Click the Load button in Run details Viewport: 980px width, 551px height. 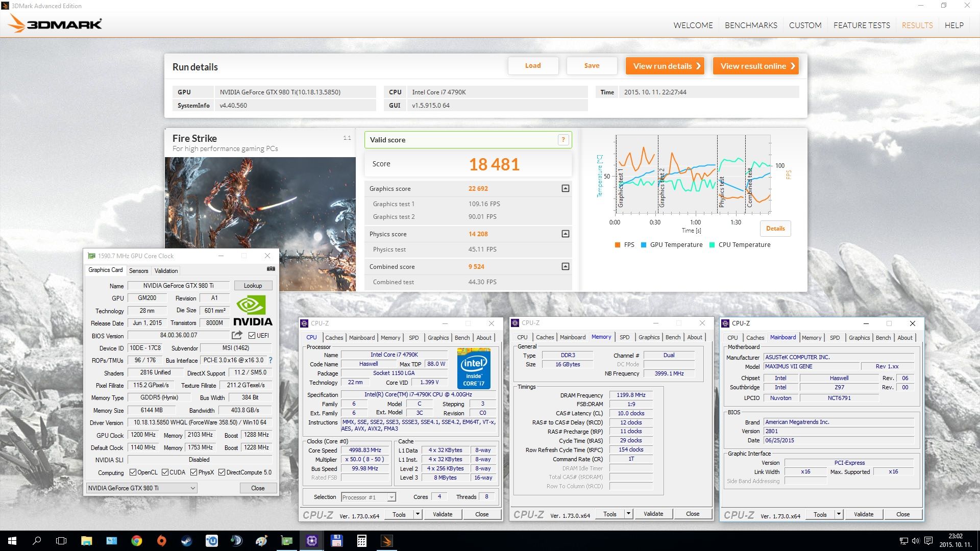coord(533,65)
